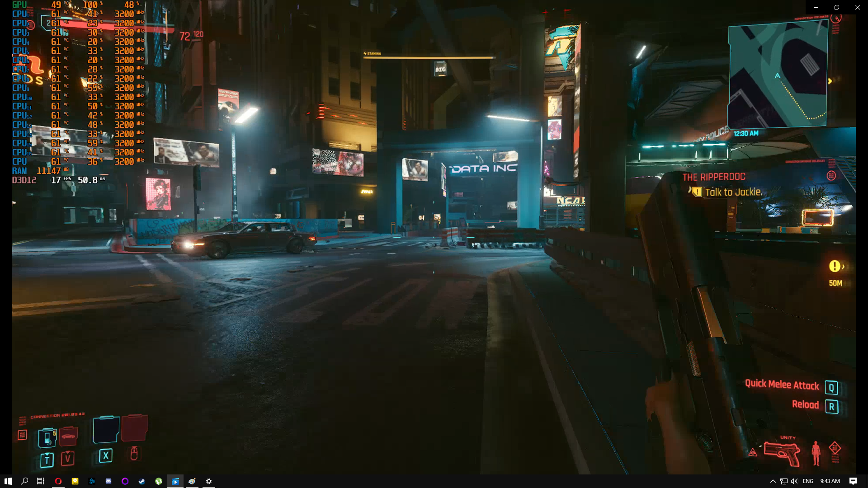Open the Action Center notifications icon
This screenshot has height=488, width=868.
tap(853, 481)
